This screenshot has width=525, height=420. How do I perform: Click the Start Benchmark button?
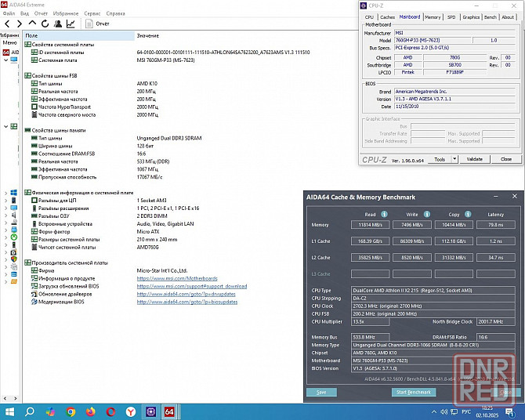[x=412, y=392]
